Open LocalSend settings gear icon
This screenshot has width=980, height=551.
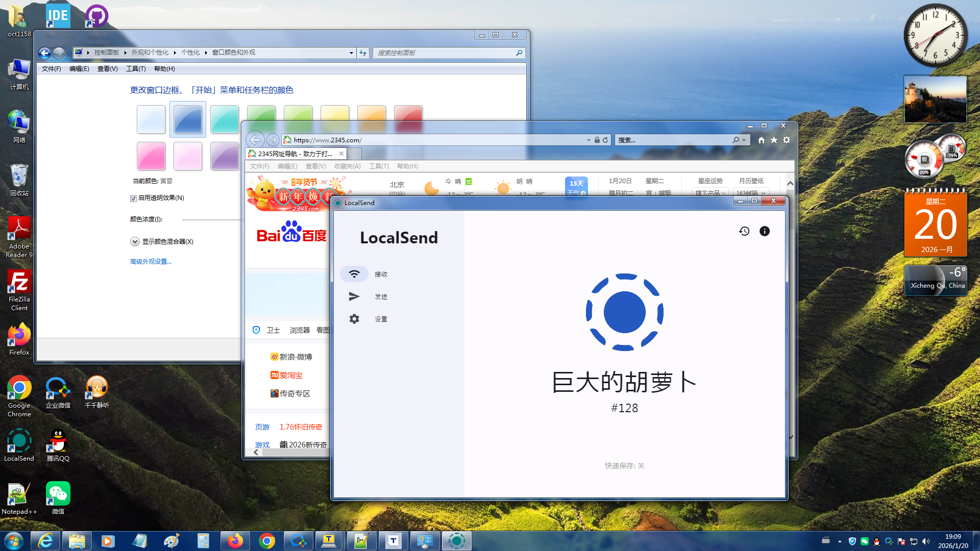point(354,319)
